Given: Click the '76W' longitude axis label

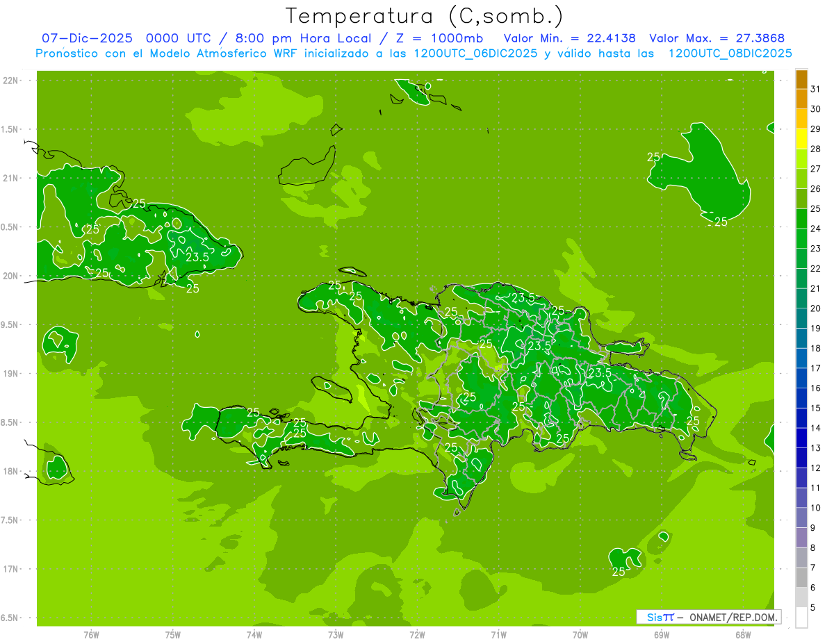Looking at the screenshot, I should click(91, 635).
